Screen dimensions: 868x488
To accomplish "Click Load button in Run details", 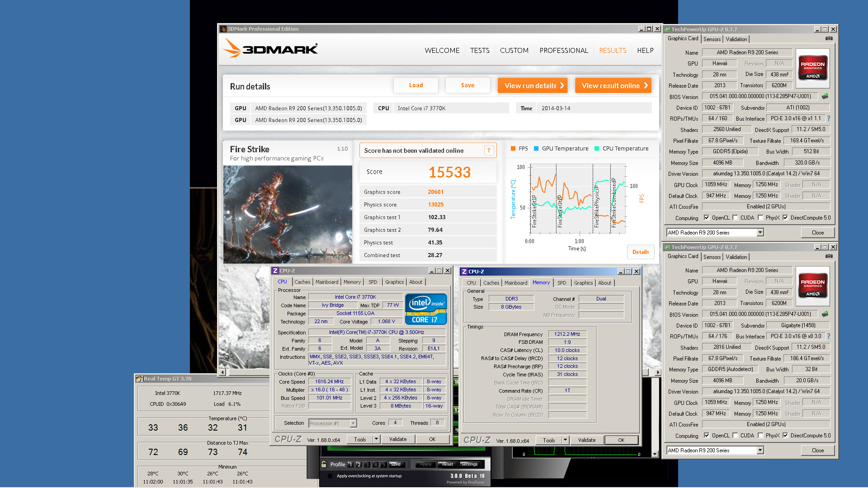I will [416, 85].
